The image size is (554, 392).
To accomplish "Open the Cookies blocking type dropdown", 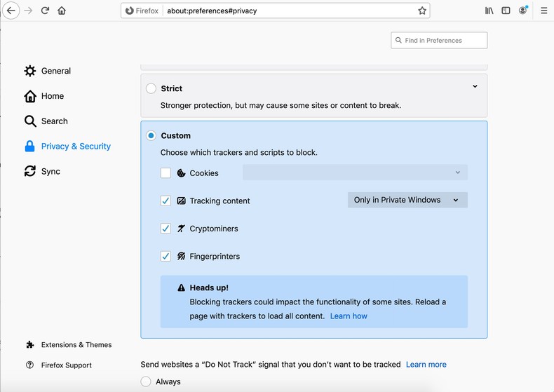I will point(355,173).
